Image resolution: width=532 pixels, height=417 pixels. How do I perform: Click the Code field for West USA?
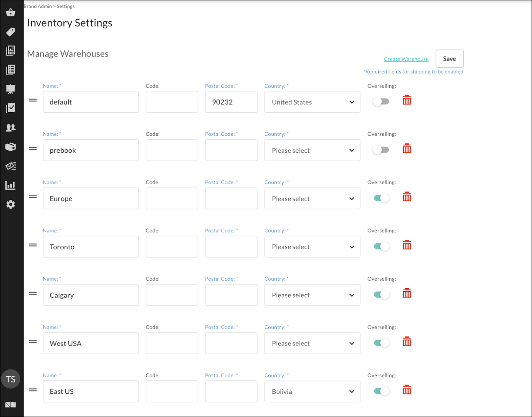pyautogui.click(x=172, y=343)
